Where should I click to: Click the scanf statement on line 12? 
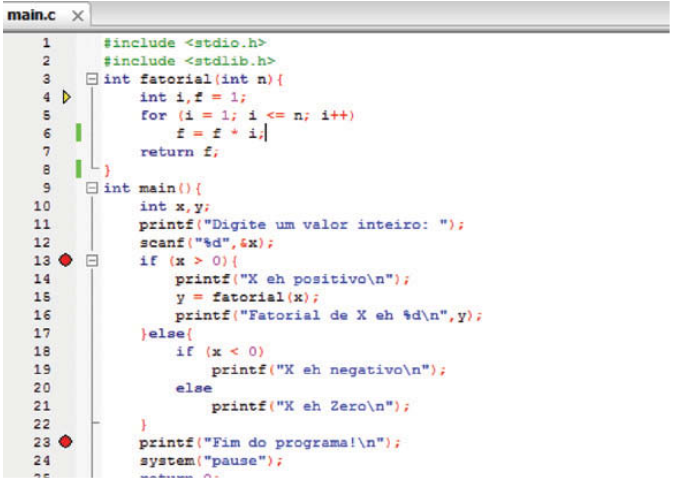[205, 243]
